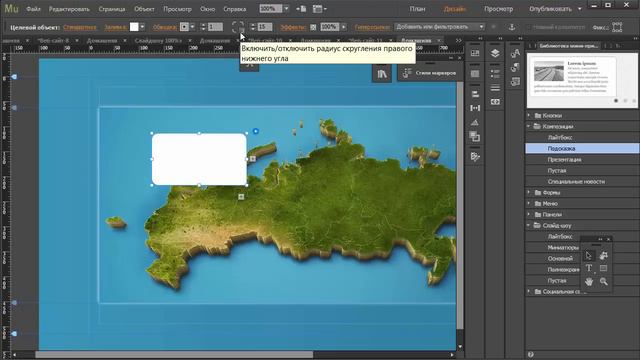Toggle the effects checkbox next to opacity
This screenshot has height=360, width=640.
(x=313, y=27)
